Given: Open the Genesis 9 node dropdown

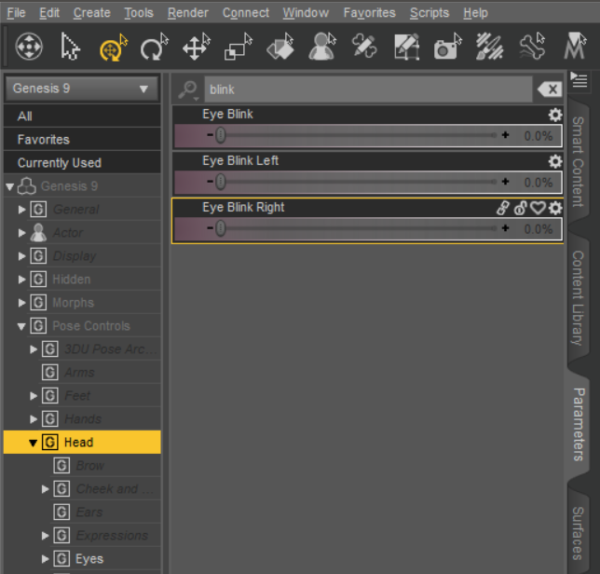Looking at the screenshot, I should coord(82,89).
